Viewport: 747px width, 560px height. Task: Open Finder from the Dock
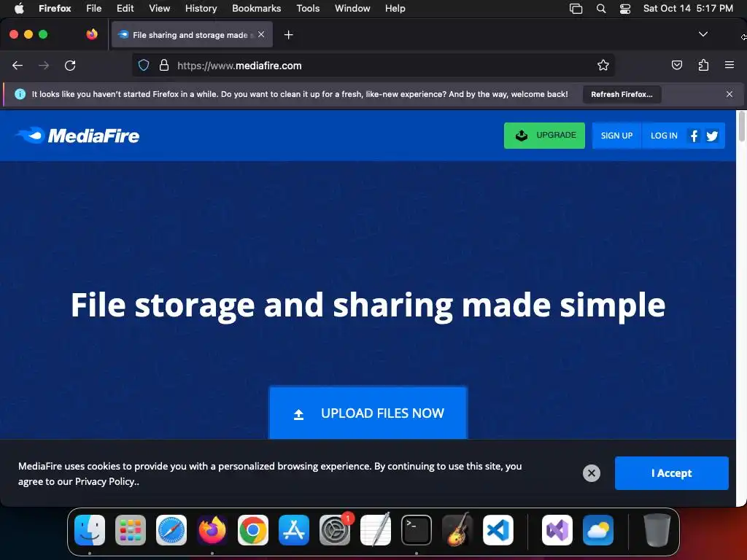[90, 530]
